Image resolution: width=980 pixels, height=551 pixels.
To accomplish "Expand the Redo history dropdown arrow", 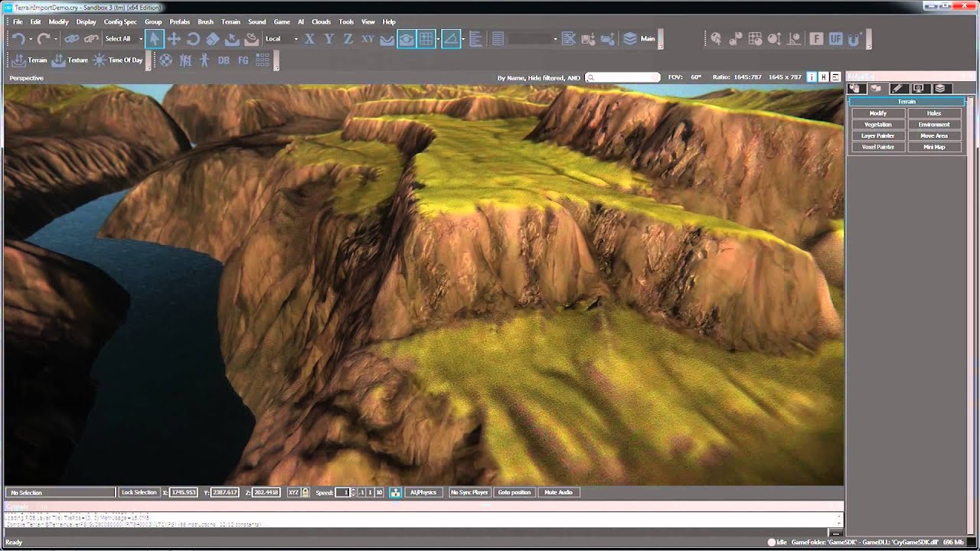I will click(56, 39).
